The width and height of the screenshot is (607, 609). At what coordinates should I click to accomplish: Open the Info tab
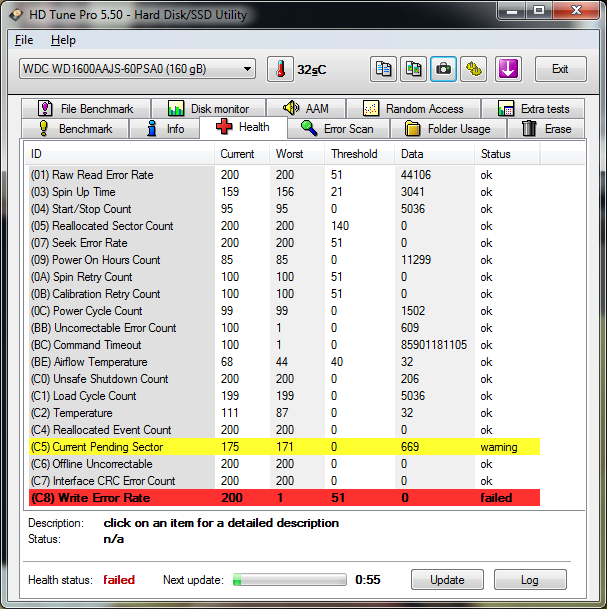(x=165, y=129)
